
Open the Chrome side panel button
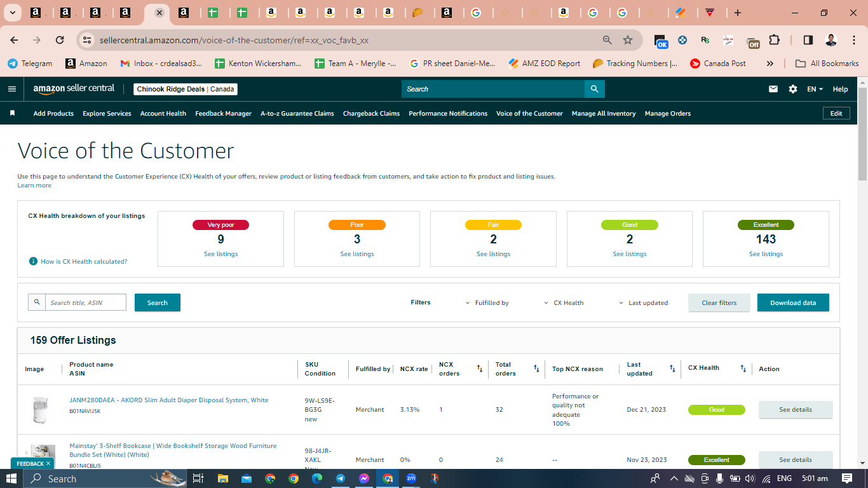coord(808,40)
